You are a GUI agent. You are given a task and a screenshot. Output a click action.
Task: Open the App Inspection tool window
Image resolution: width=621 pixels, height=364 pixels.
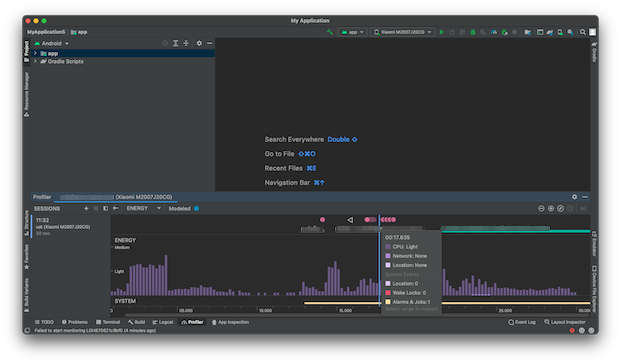point(230,322)
